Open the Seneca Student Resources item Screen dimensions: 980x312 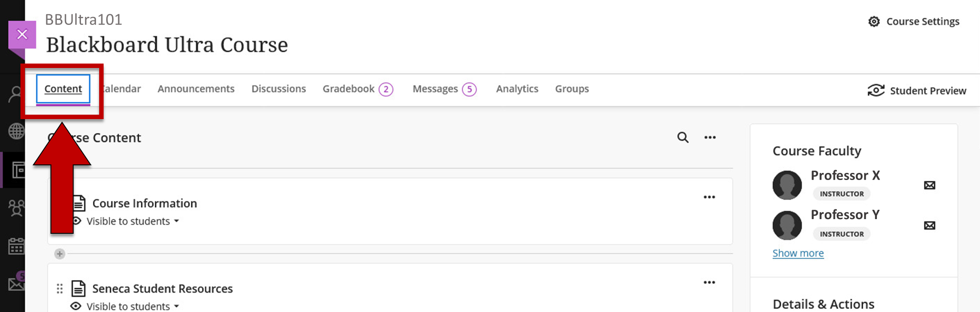(162, 288)
